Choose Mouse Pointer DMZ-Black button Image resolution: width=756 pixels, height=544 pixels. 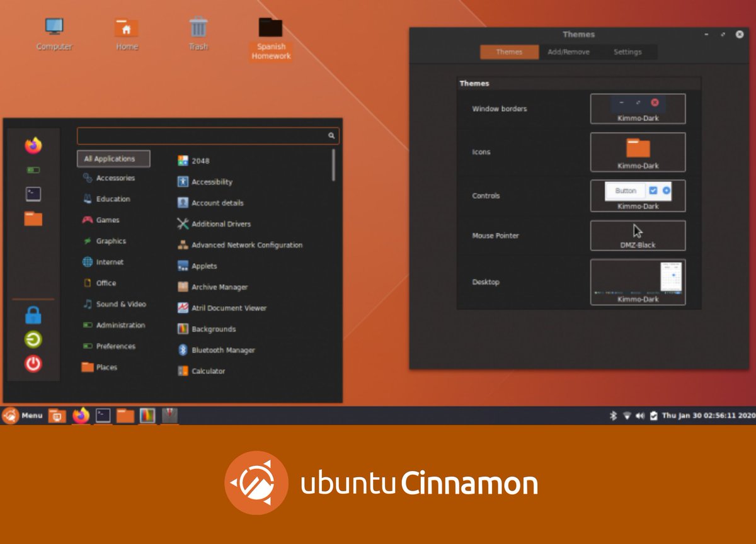click(x=638, y=235)
